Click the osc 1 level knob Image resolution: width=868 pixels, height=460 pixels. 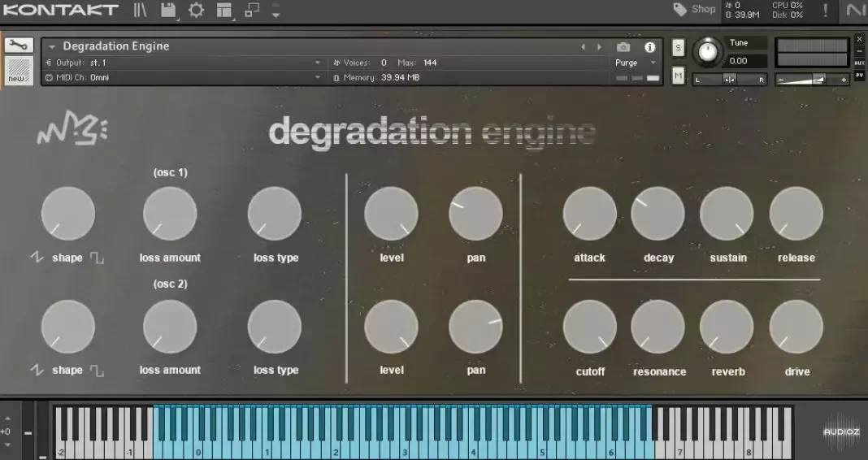[x=392, y=214]
